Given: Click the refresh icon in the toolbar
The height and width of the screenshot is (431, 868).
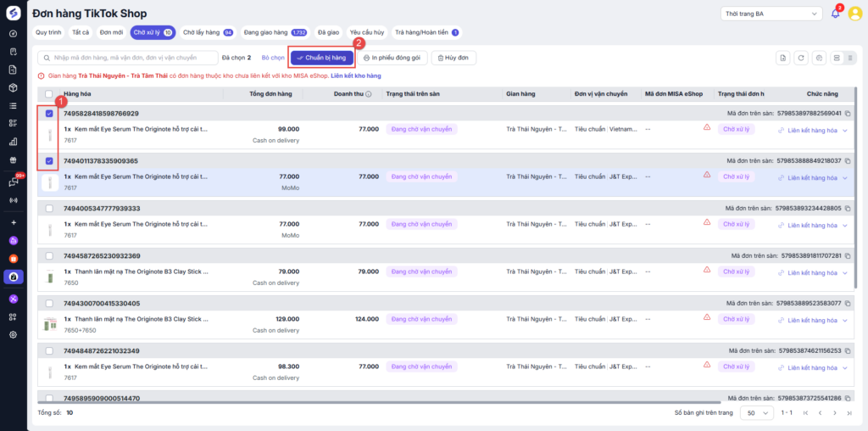Looking at the screenshot, I should (801, 58).
